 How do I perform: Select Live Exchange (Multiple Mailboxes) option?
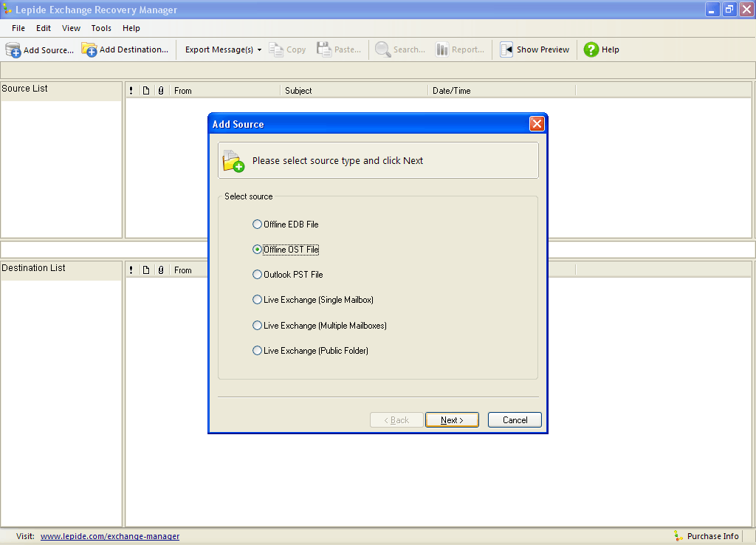(x=320, y=326)
